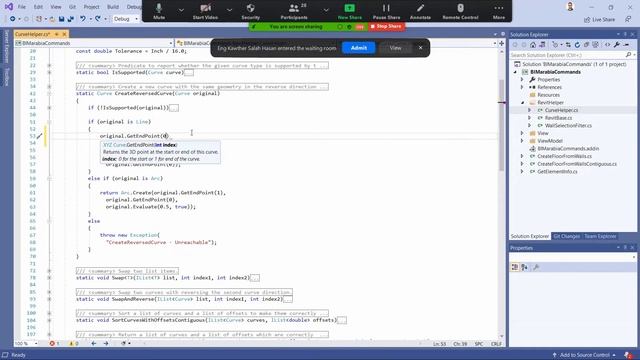This screenshot has height=360, width=640.
Task: Open the Git menu
Action: 72,7
